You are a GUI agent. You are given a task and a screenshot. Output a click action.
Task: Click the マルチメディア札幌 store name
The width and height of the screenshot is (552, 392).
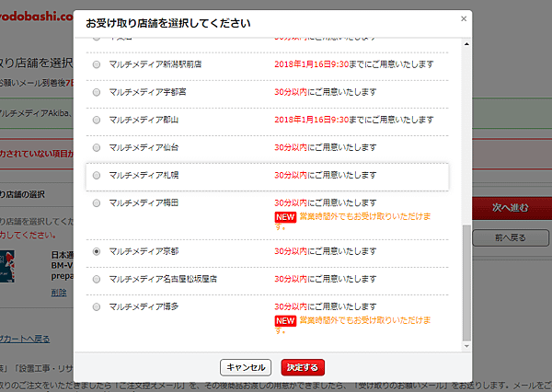pos(144,175)
